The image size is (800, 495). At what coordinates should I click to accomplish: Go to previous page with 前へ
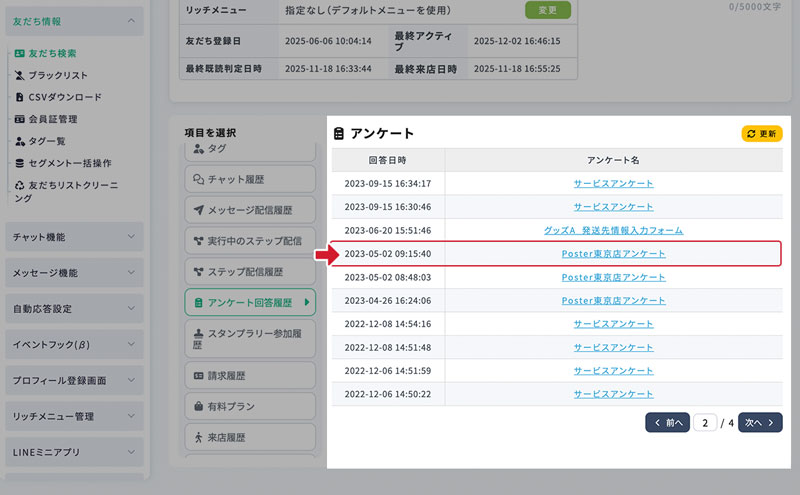click(667, 422)
